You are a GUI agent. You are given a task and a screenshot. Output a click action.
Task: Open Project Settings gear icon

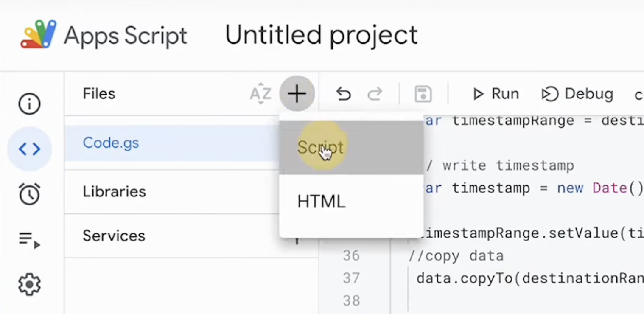point(29,285)
